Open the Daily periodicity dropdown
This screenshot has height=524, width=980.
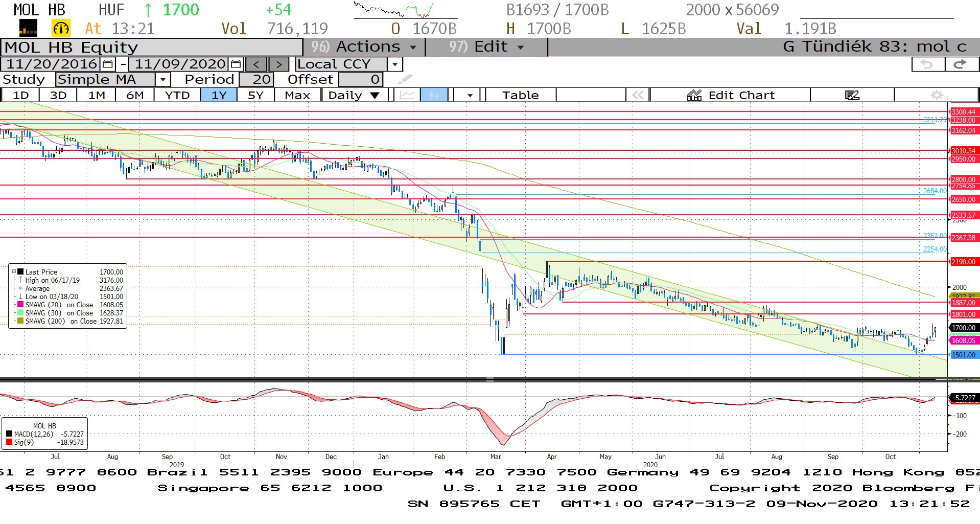click(x=375, y=95)
